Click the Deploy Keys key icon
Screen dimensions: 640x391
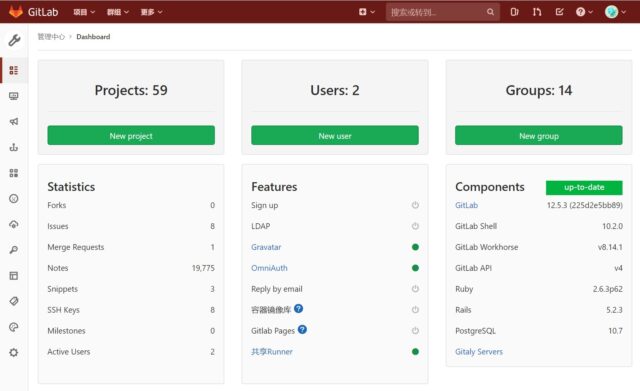click(x=13, y=250)
